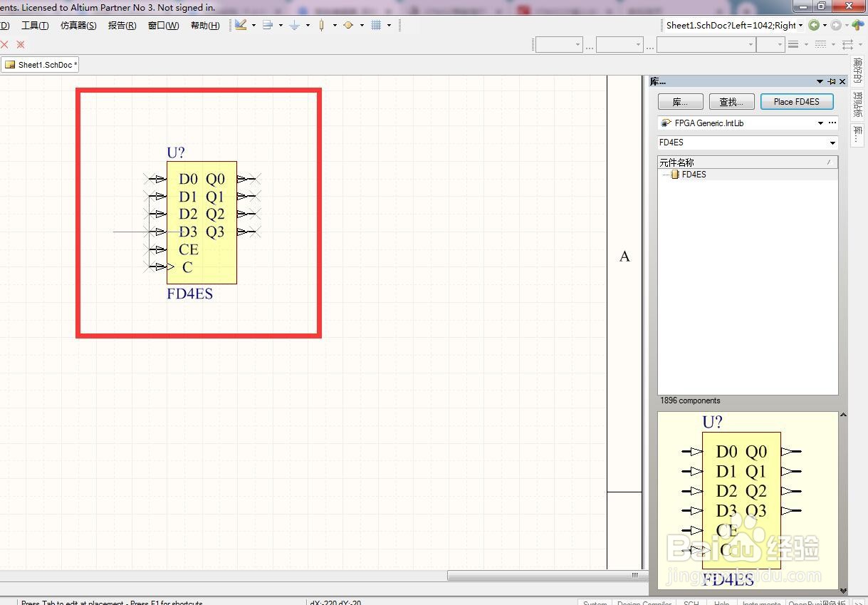The width and height of the screenshot is (868, 605).
Task: Click the power ground sources icon
Action: 295,25
